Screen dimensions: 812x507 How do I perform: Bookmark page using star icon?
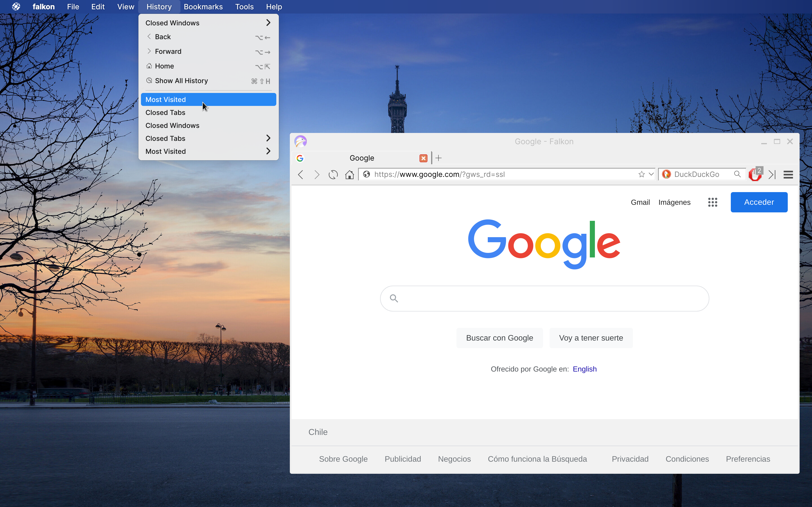[641, 174]
